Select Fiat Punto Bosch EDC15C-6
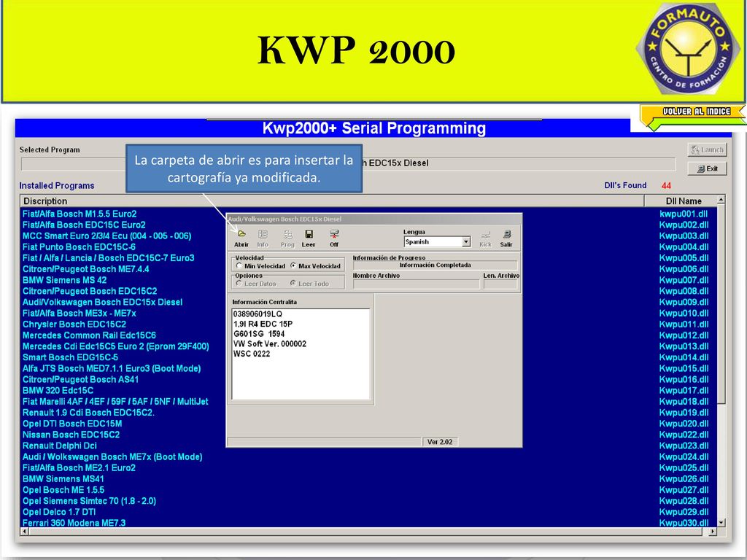This screenshot has height=560, width=747. pyautogui.click(x=79, y=246)
